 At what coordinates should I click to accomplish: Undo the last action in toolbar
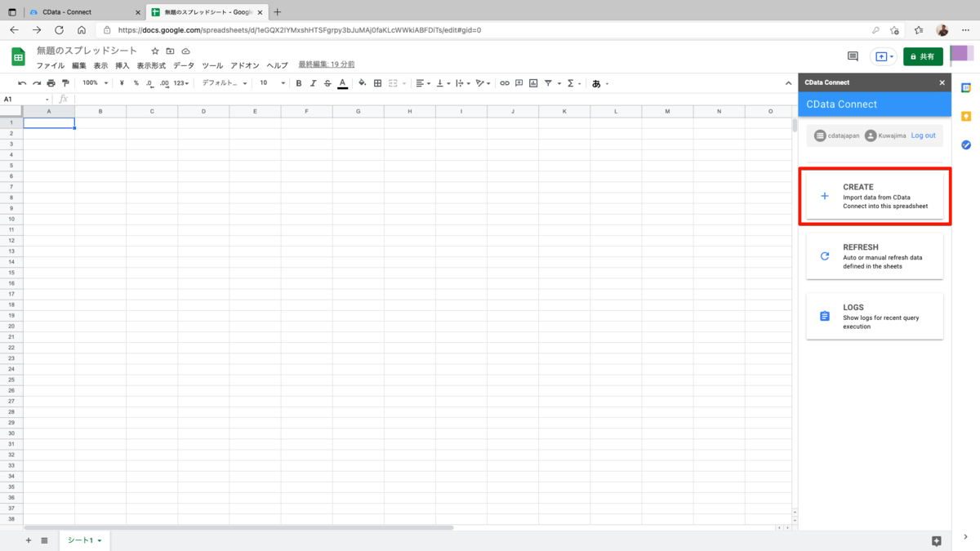click(x=22, y=83)
